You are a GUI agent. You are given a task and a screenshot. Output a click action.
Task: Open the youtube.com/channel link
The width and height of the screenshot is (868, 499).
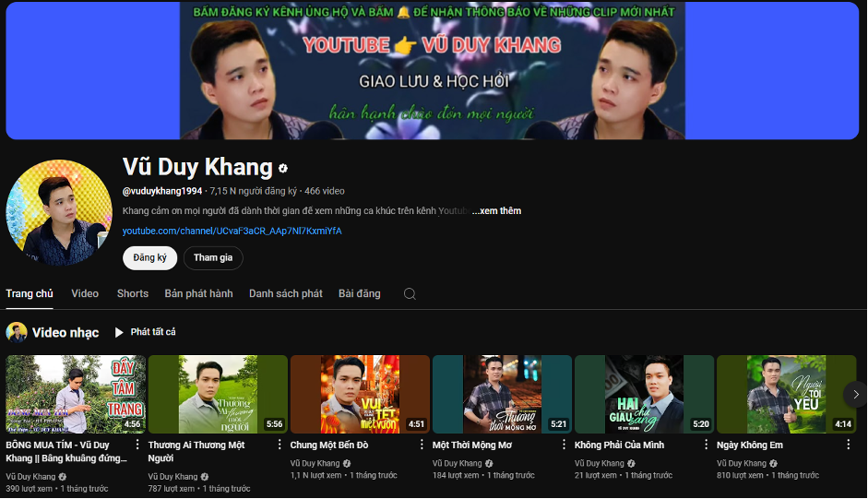pyautogui.click(x=232, y=231)
